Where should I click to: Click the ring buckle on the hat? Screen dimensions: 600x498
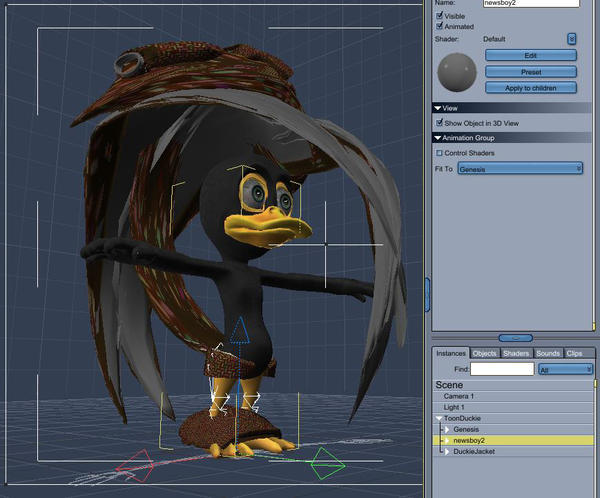pos(129,64)
